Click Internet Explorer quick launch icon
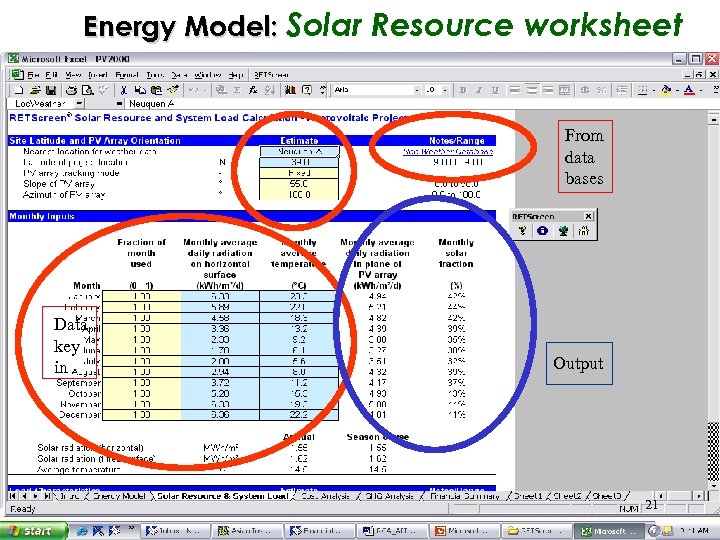The width and height of the screenshot is (720, 540). pyautogui.click(x=82, y=531)
